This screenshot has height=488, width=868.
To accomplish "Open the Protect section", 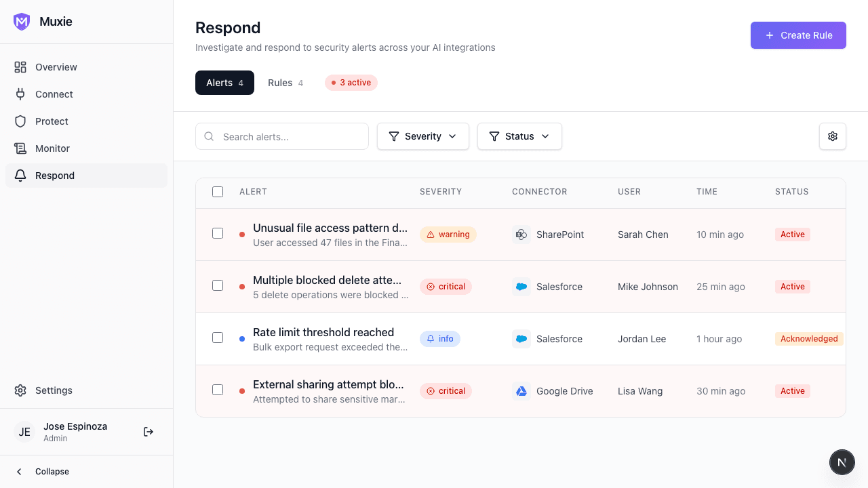I will click(52, 121).
